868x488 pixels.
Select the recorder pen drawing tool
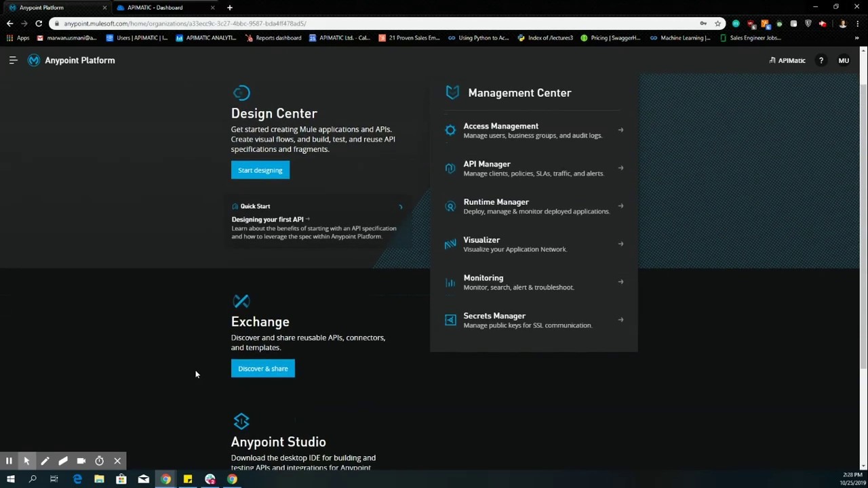point(45,461)
